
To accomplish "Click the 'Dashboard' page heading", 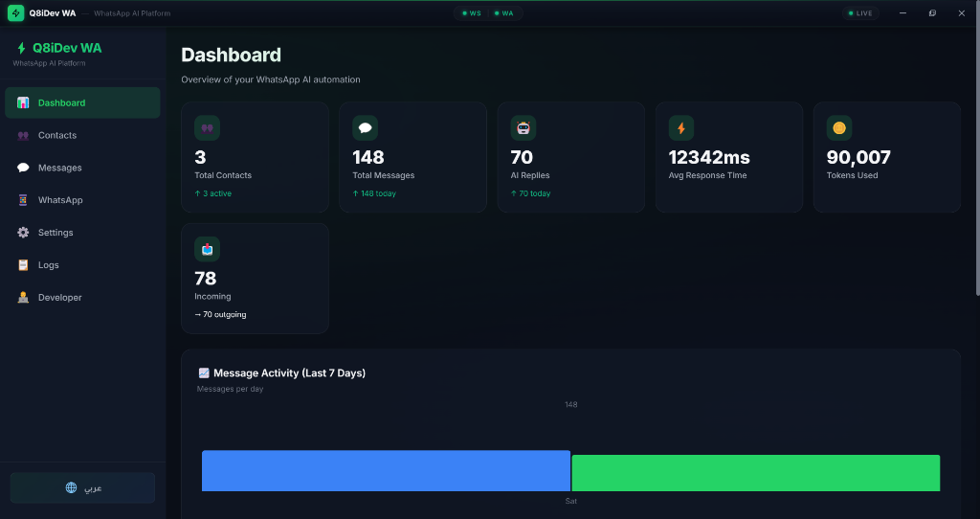I will tap(232, 55).
